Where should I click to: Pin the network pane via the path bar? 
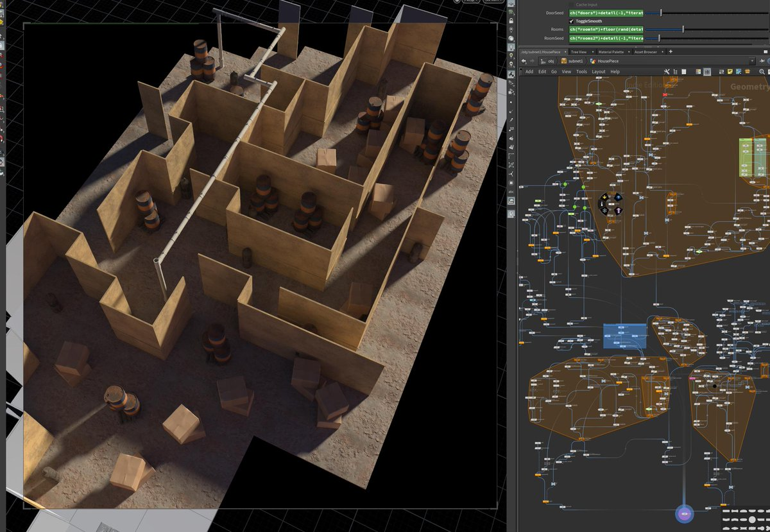click(762, 61)
